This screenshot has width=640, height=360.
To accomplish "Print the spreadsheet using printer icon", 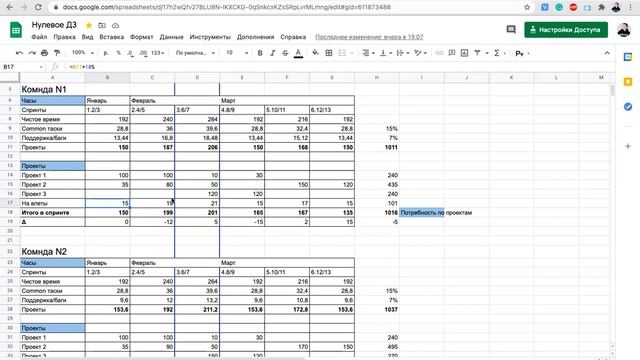I will 44,53.
